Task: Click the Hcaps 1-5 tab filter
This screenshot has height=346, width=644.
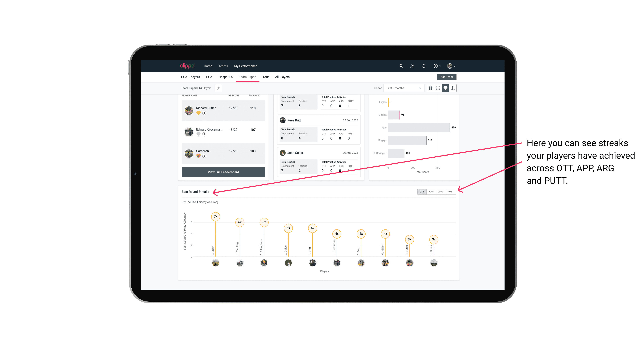Action: pos(224,77)
